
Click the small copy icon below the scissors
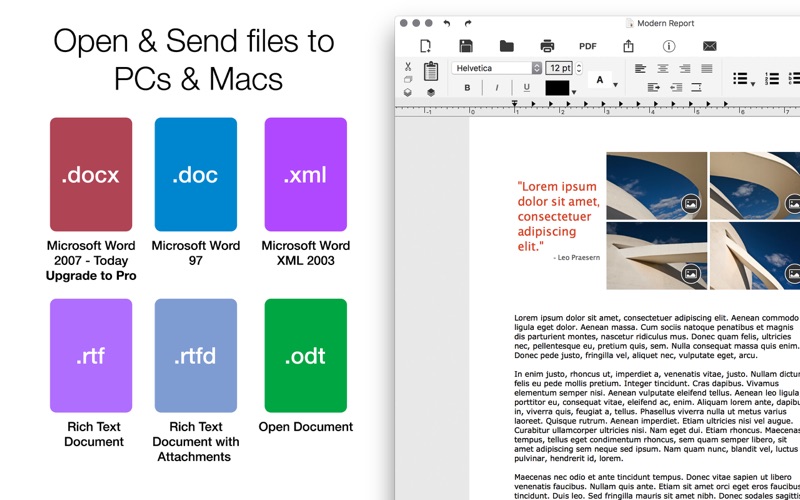[x=408, y=80]
